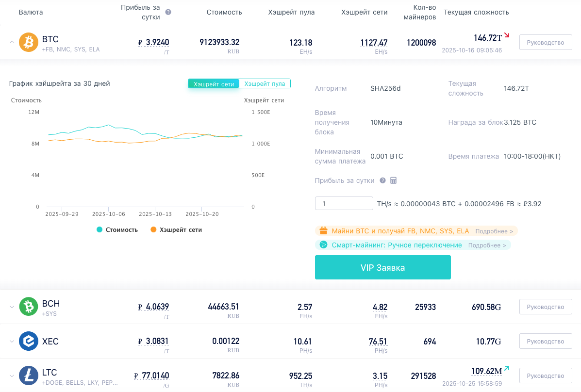581x392 pixels.
Task: Expand the LTC row details
Action: pyautogui.click(x=12, y=376)
